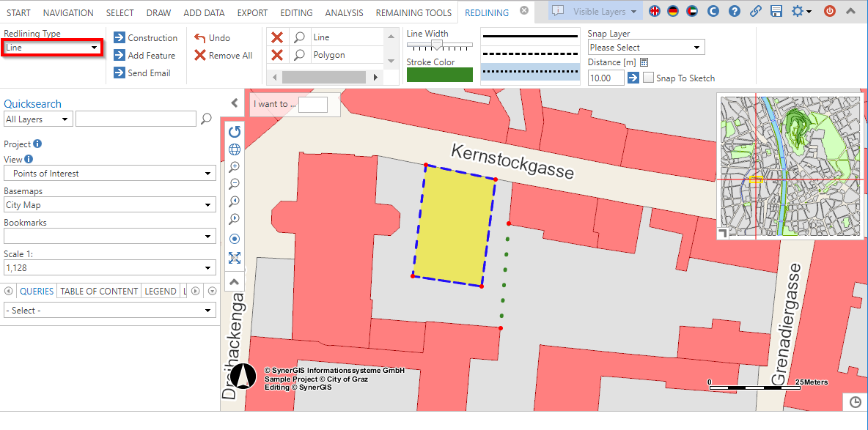Select the dotted line style
The width and height of the screenshot is (868, 430).
click(529, 72)
